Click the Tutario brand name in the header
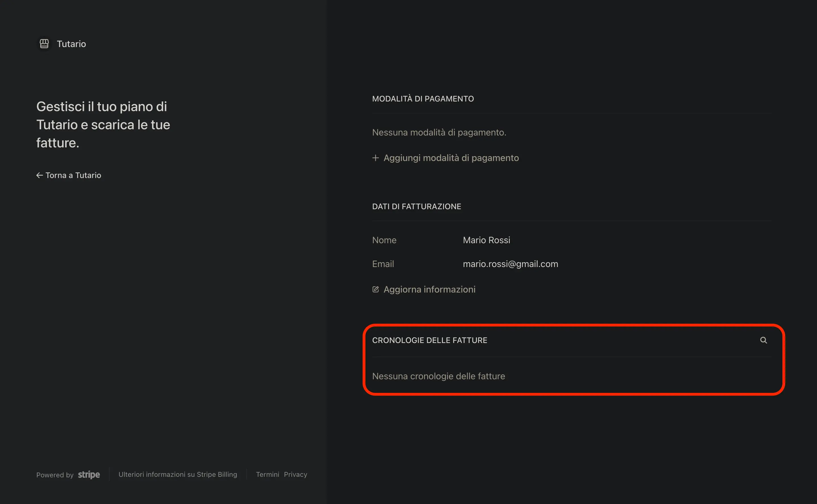 (x=71, y=44)
